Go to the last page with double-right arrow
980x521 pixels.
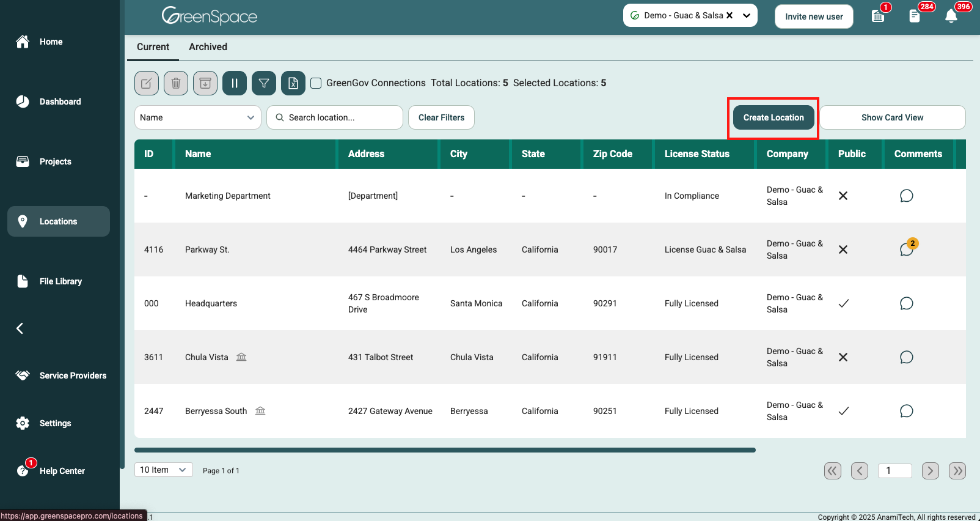957,471
